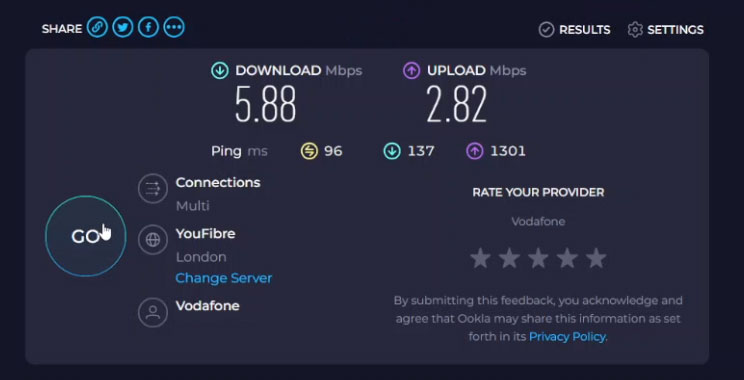Rate Vodafone three stars

coord(538,259)
